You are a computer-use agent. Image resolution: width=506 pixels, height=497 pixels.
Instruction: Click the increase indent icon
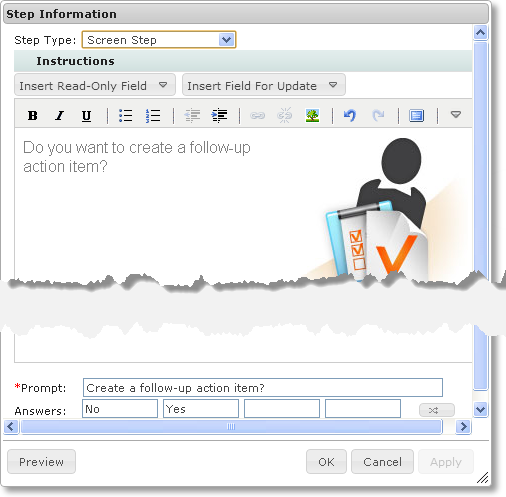pyautogui.click(x=219, y=116)
